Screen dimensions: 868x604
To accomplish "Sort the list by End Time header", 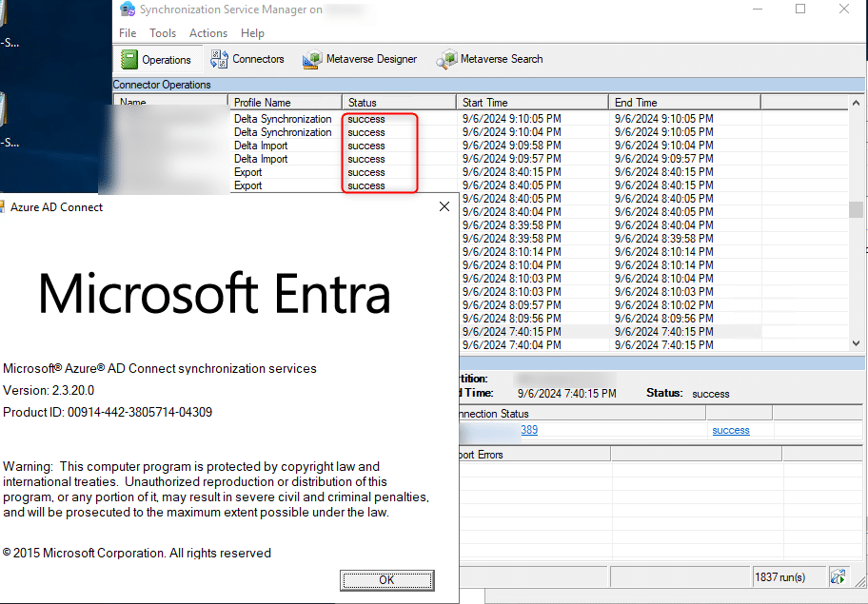I will pos(685,103).
